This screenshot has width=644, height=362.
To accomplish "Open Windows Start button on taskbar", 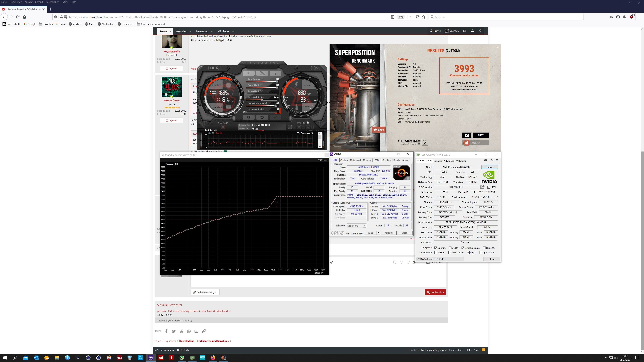I will click(x=5, y=358).
